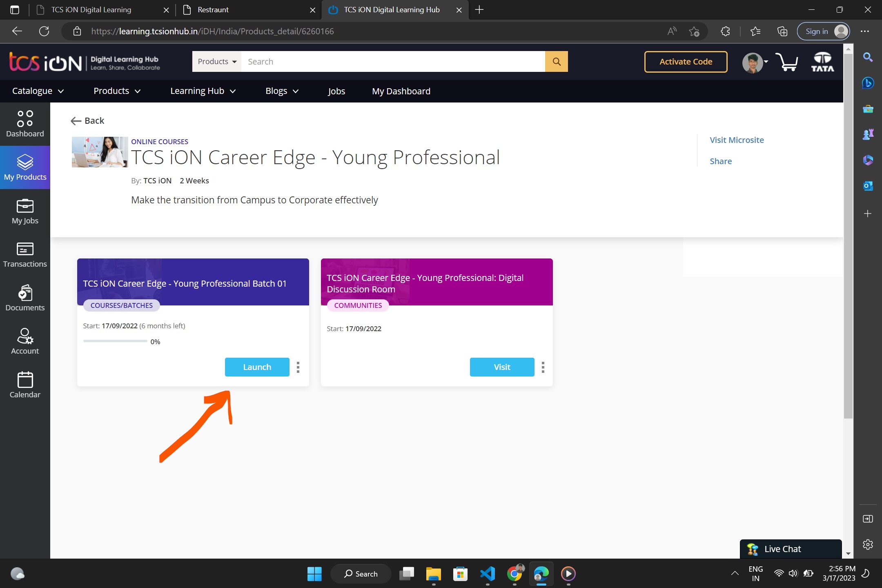Expand the Products search filter dropdown

tap(217, 62)
